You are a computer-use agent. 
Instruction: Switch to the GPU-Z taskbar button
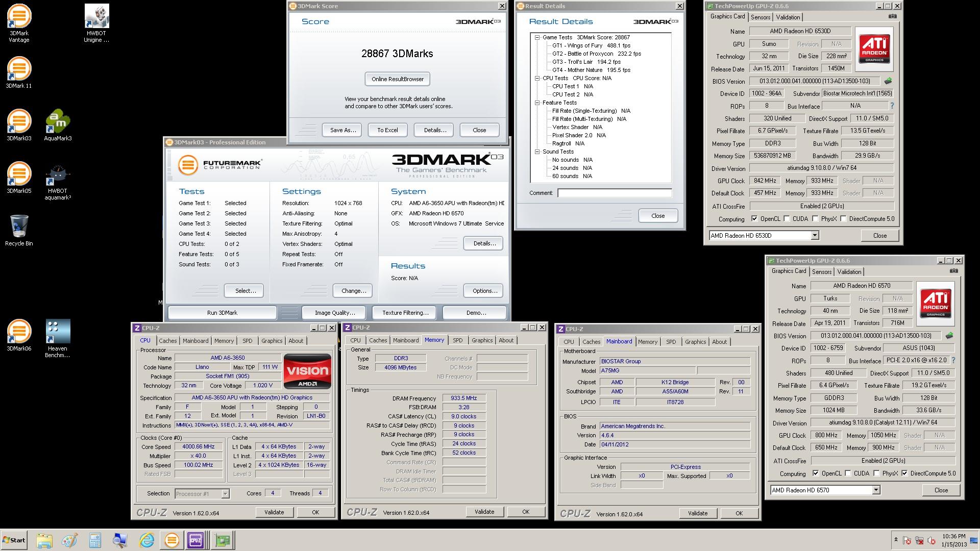223,540
